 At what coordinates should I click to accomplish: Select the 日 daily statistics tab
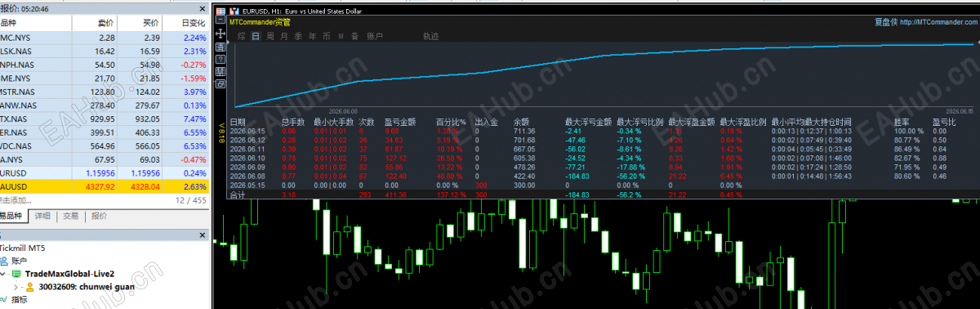click(x=256, y=37)
